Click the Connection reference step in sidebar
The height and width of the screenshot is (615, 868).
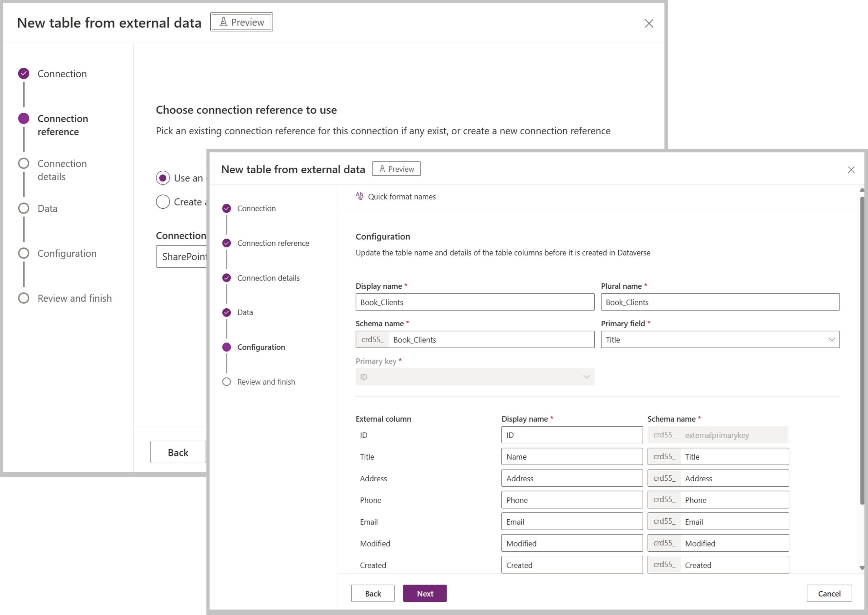[x=274, y=242]
